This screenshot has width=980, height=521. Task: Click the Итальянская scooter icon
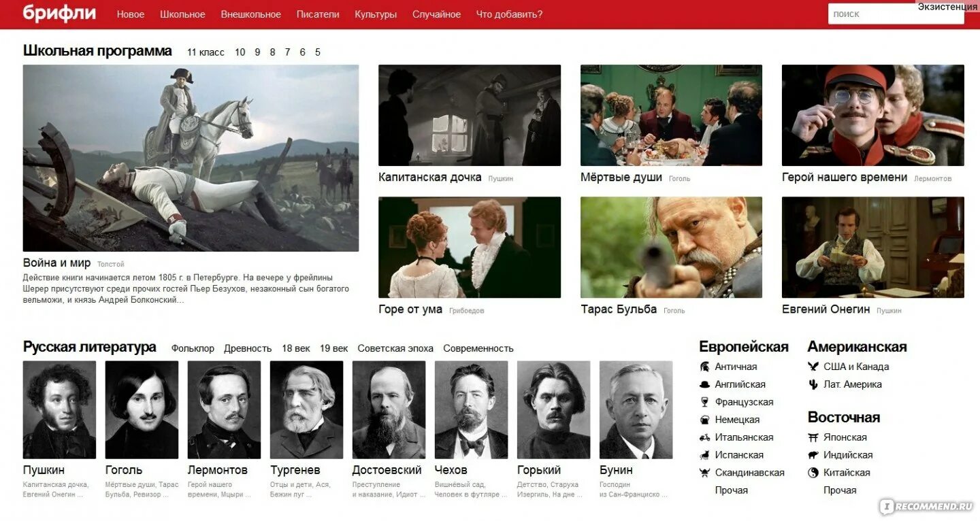coord(704,437)
